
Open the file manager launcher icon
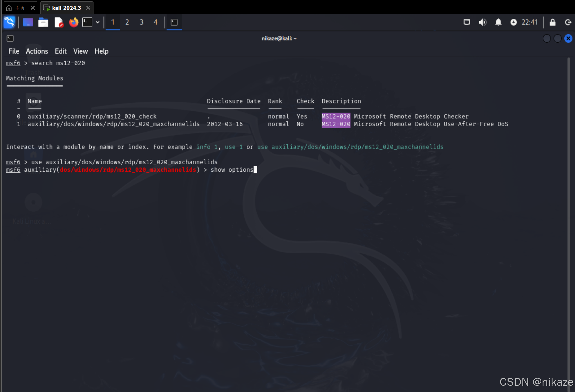pyautogui.click(x=43, y=22)
